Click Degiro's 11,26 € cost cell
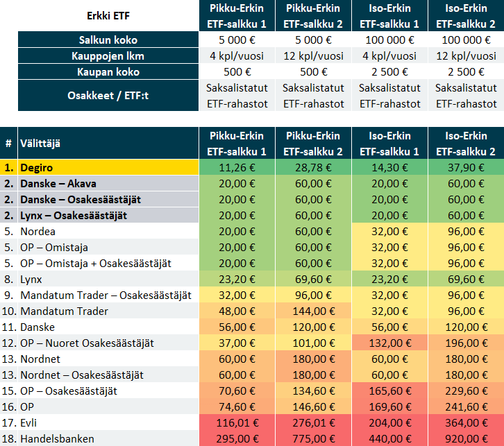 237,167
